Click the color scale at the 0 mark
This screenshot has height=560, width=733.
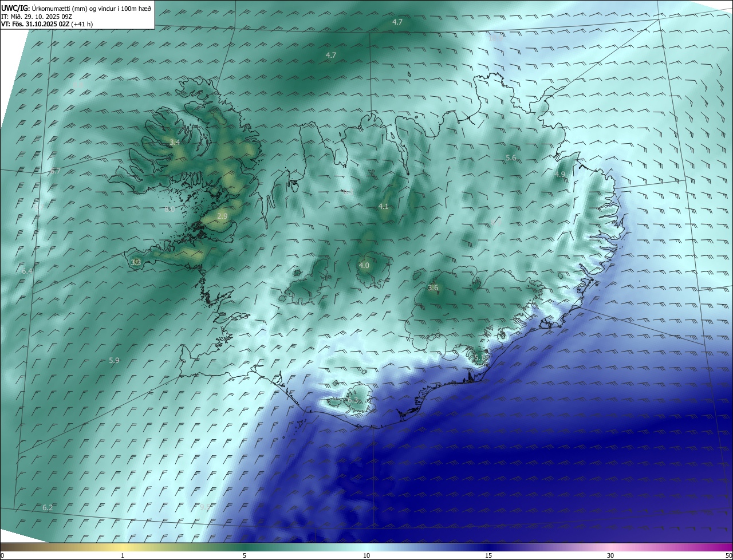(2, 555)
